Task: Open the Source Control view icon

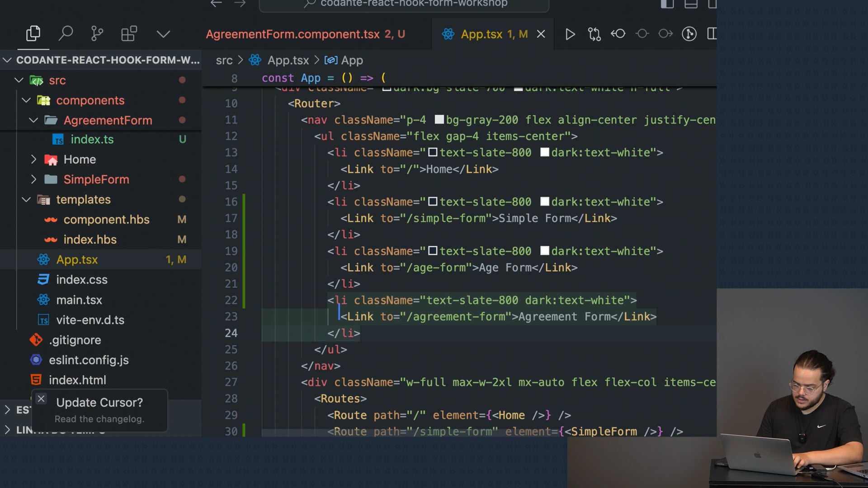Action: pyautogui.click(x=97, y=34)
